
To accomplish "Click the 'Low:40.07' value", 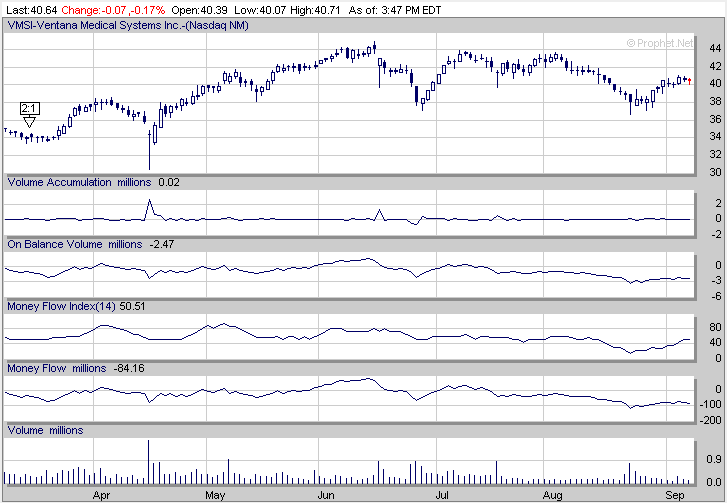I will [260, 10].
